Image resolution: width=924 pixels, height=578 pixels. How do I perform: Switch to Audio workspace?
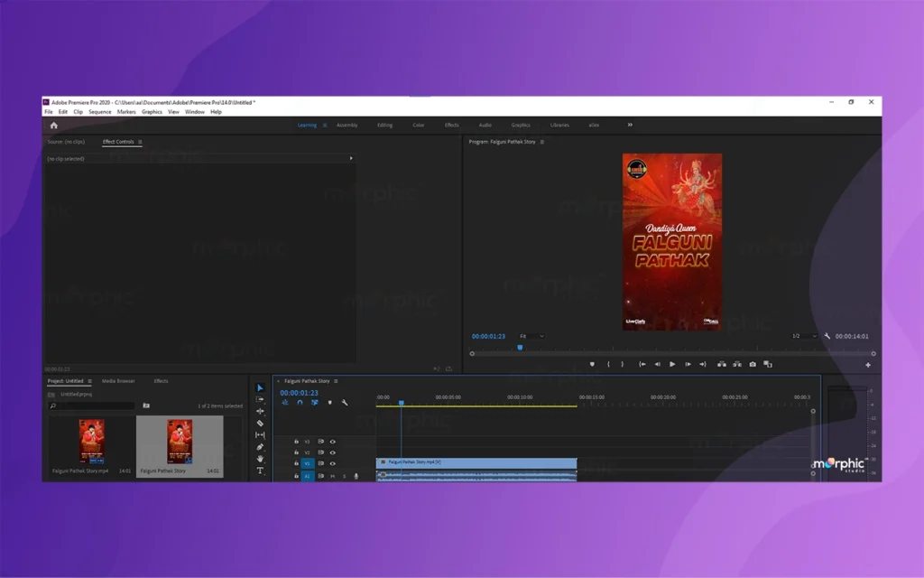(x=485, y=125)
